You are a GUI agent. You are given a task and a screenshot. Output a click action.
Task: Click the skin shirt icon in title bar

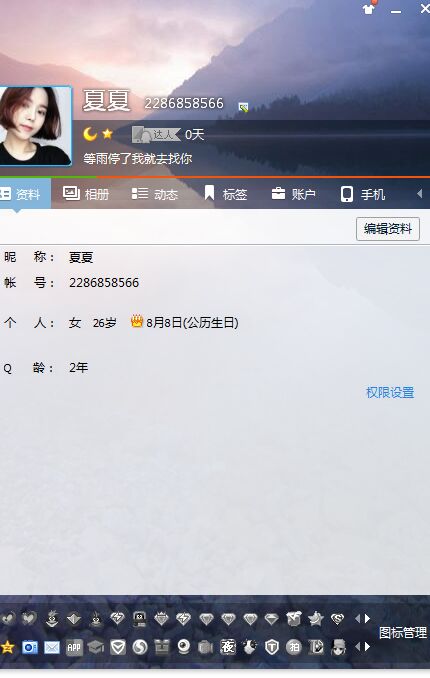click(x=369, y=8)
